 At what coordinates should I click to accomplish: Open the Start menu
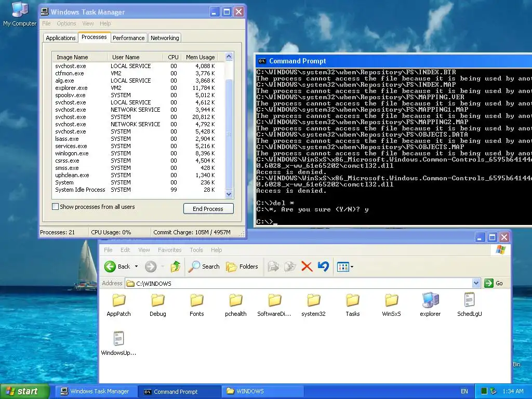pos(24,391)
